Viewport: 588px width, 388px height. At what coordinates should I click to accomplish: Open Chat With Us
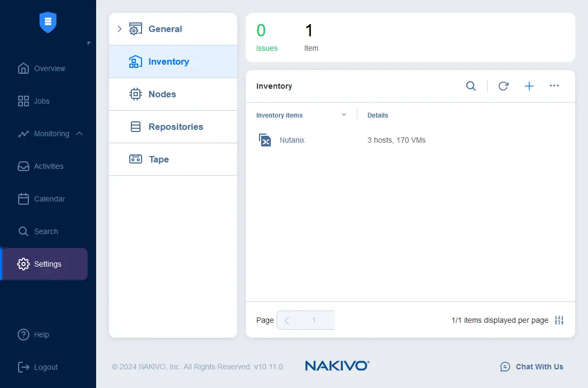pyautogui.click(x=532, y=367)
